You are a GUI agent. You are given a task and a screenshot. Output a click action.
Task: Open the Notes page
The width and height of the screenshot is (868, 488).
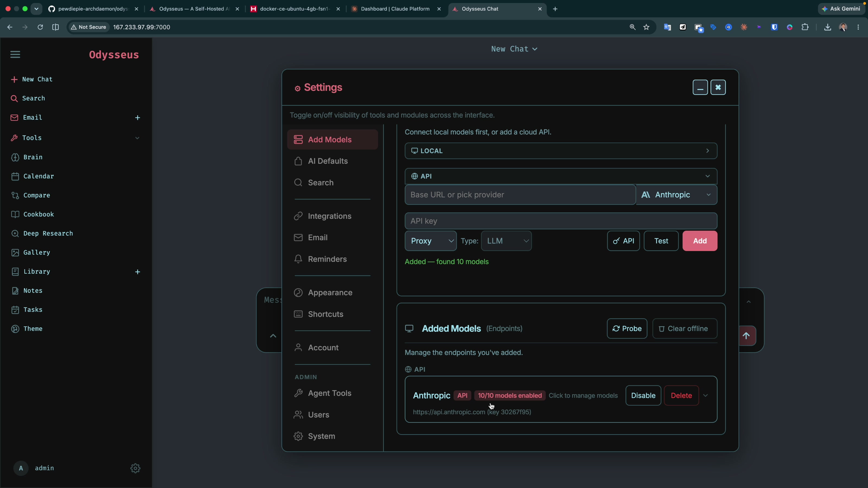pos(27,291)
